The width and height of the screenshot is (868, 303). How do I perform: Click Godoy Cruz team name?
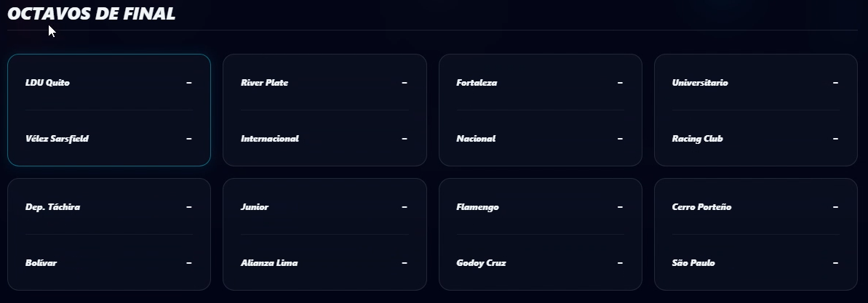pyautogui.click(x=481, y=263)
